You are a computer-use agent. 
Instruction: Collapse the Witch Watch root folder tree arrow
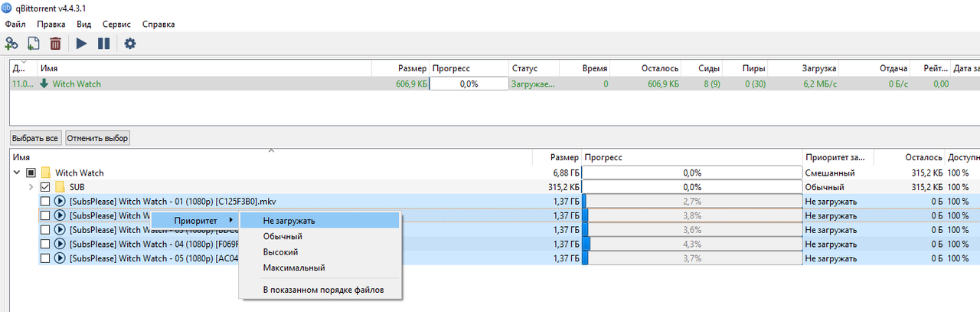[x=17, y=172]
